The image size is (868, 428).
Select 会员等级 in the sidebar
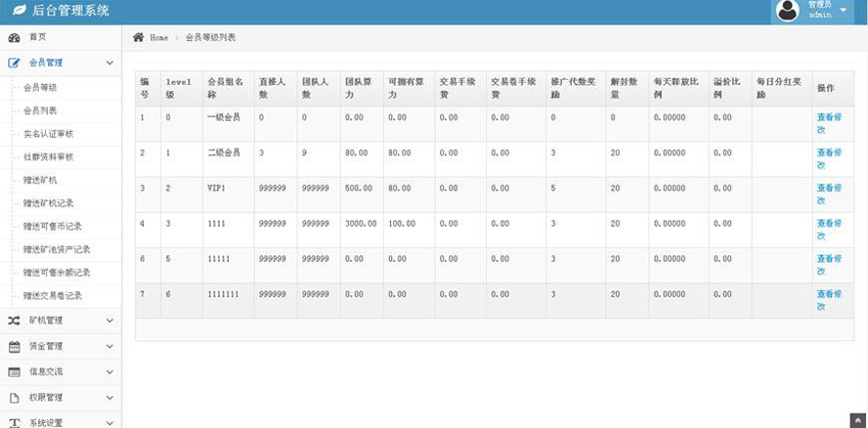pyautogui.click(x=40, y=88)
